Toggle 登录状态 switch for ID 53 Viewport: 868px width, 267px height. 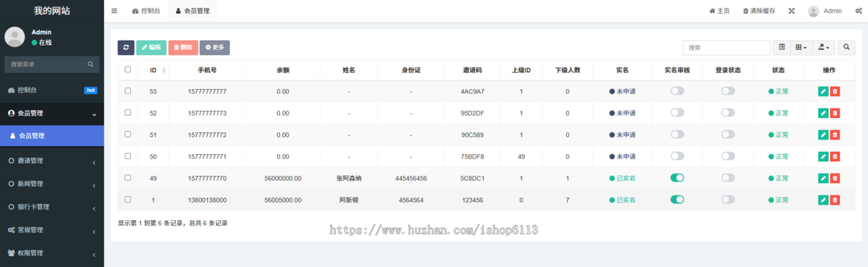click(x=728, y=91)
